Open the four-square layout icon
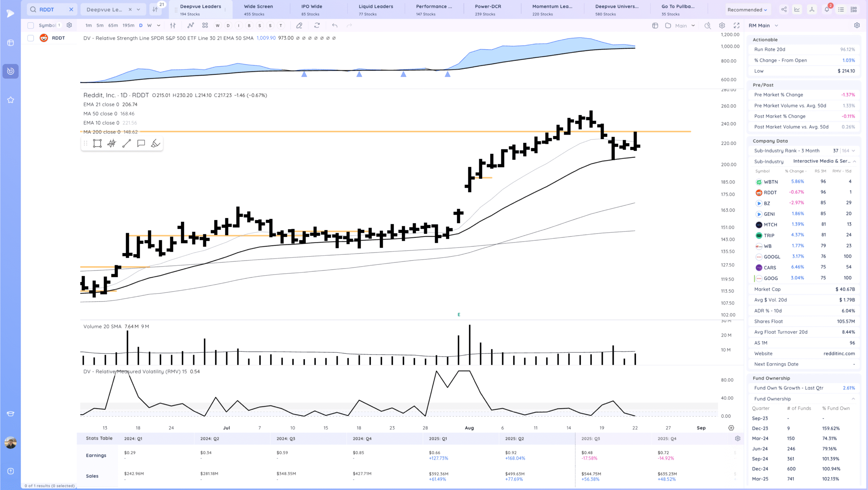This screenshot has height=490, width=868. pyautogui.click(x=205, y=25)
